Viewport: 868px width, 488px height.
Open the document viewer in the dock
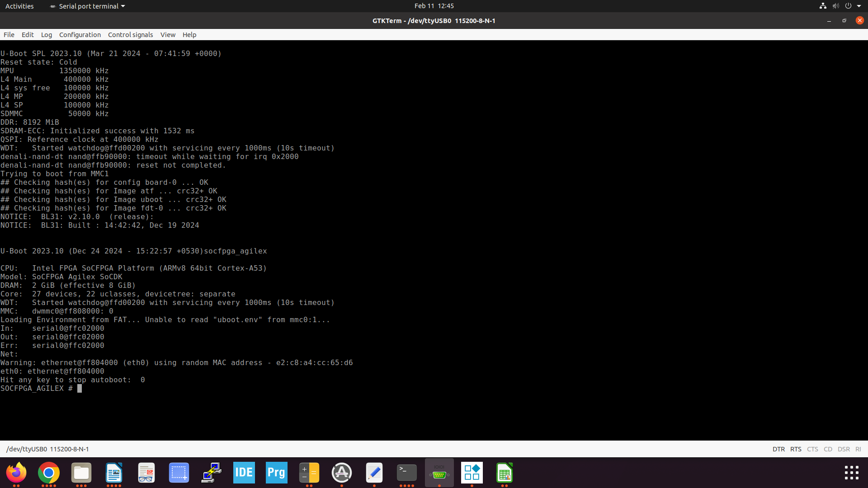[146, 473]
